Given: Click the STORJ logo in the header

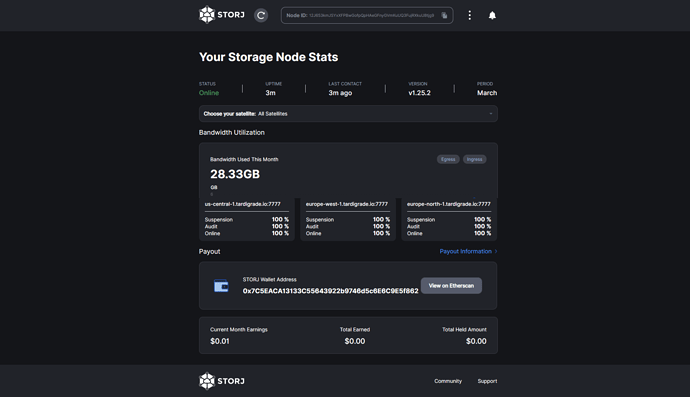Looking at the screenshot, I should click(x=222, y=15).
